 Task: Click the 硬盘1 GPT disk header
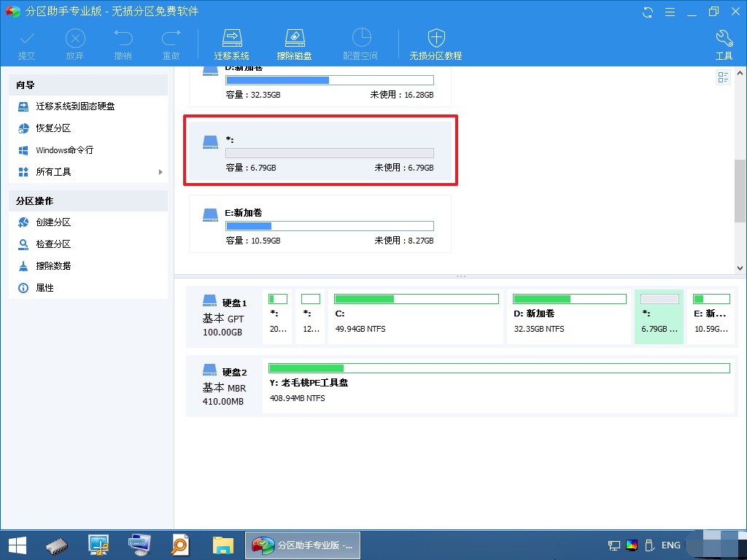[224, 317]
